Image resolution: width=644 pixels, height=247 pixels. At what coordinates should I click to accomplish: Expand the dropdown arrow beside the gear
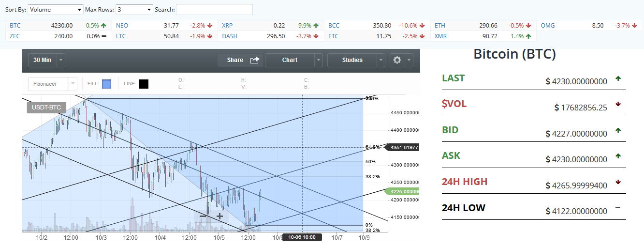click(x=409, y=60)
